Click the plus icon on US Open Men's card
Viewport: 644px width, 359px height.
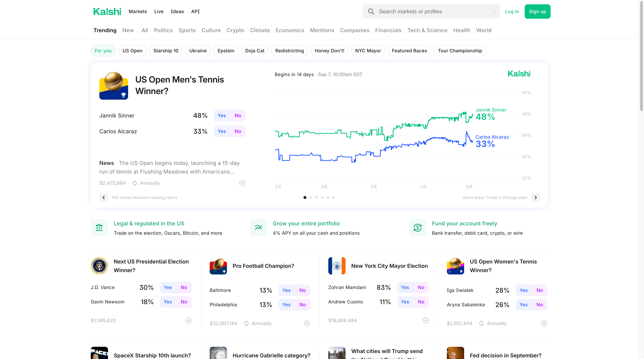[x=242, y=183]
